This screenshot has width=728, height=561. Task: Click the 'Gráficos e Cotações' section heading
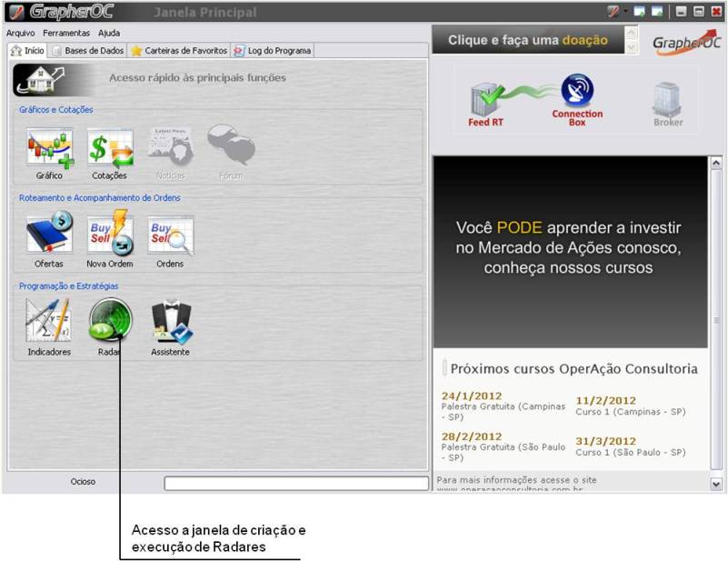55,110
